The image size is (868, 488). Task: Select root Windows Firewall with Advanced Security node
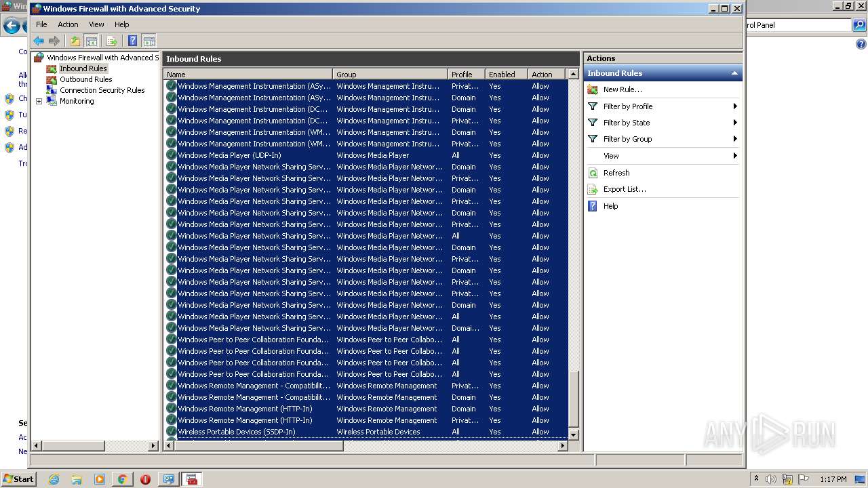coord(102,58)
